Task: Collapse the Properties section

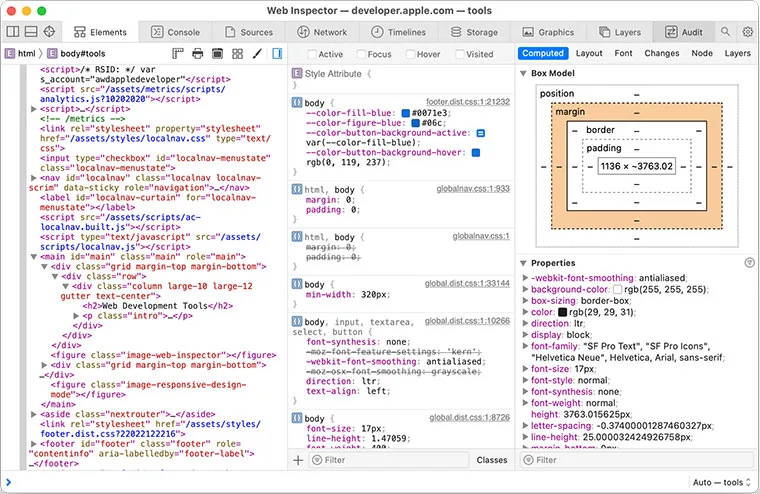Action: pyautogui.click(x=523, y=263)
